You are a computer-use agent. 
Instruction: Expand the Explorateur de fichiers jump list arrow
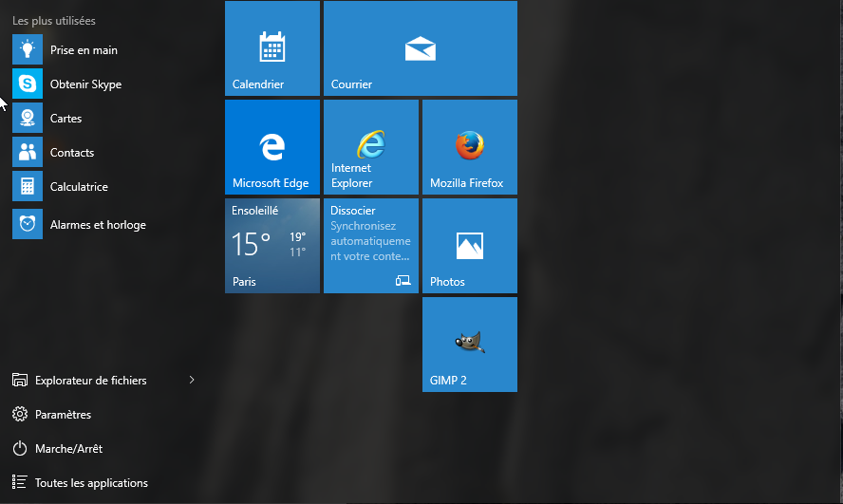tap(192, 380)
